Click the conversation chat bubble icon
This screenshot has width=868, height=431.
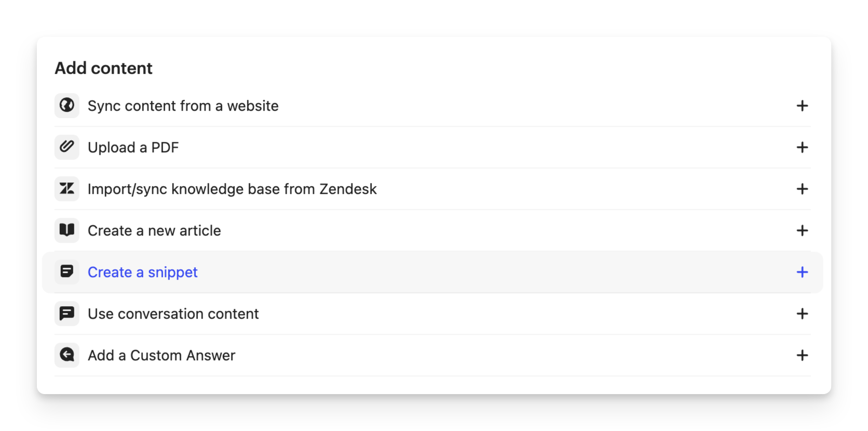(x=67, y=314)
